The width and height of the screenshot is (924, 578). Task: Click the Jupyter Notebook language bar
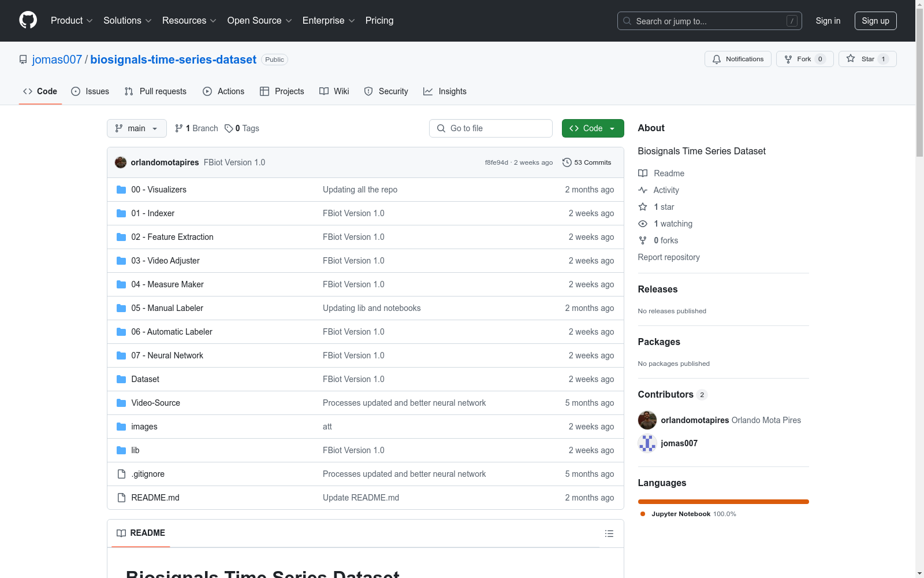tap(724, 502)
